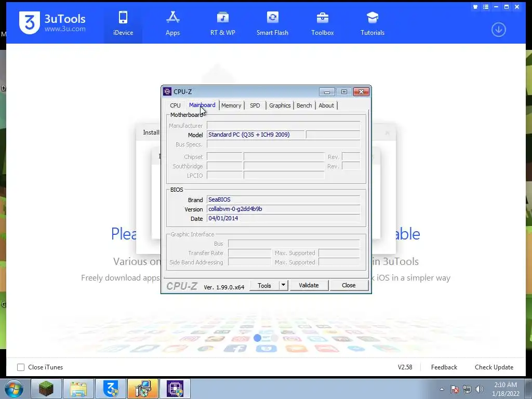Switch to the Memory tab in CPU-Z
This screenshot has width=532, height=399.
click(x=231, y=105)
